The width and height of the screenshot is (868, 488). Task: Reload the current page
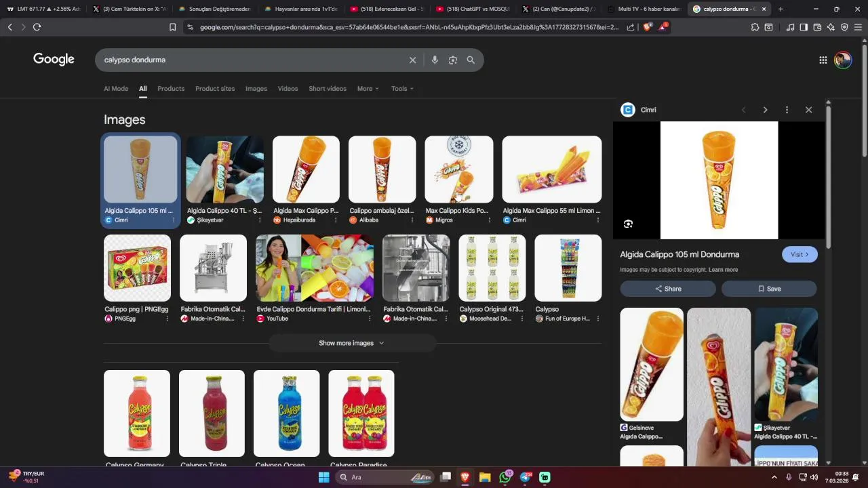click(x=37, y=27)
